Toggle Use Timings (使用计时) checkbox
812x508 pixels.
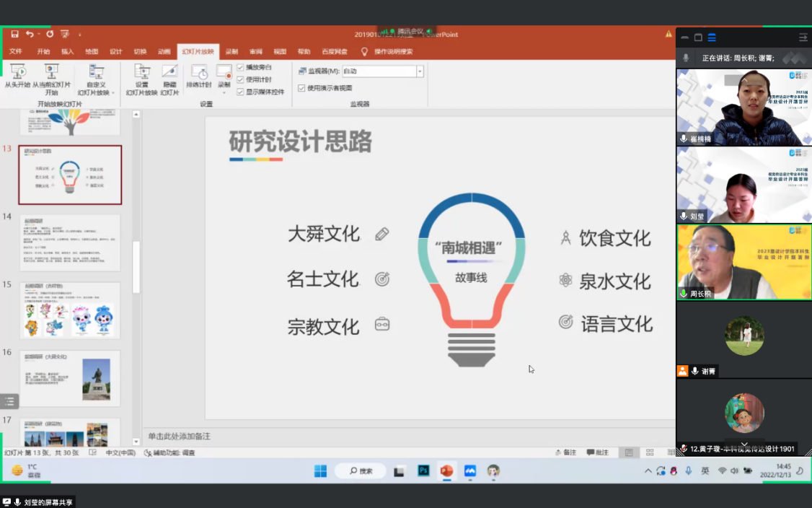coord(240,80)
